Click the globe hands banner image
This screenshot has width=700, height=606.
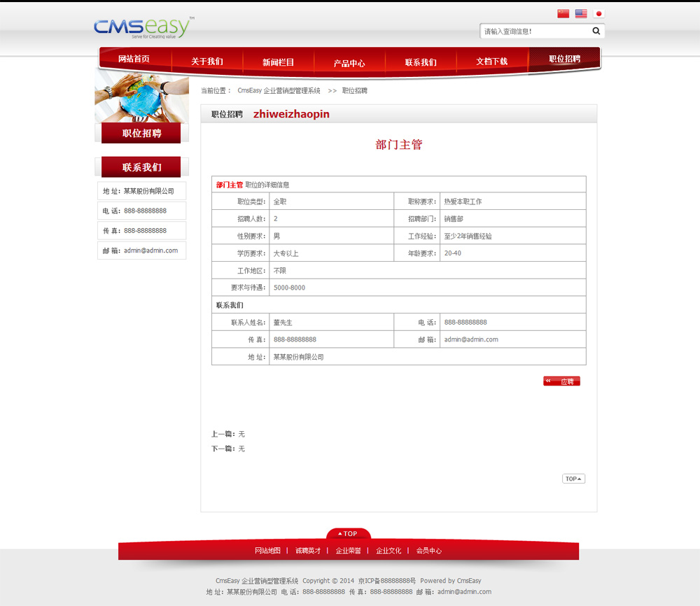tap(141, 97)
